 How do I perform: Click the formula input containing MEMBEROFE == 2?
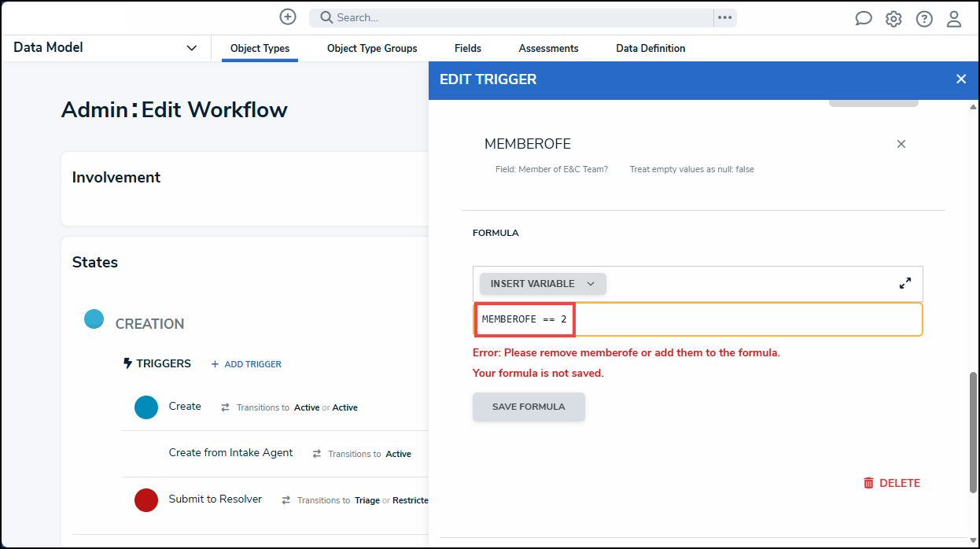coord(698,319)
